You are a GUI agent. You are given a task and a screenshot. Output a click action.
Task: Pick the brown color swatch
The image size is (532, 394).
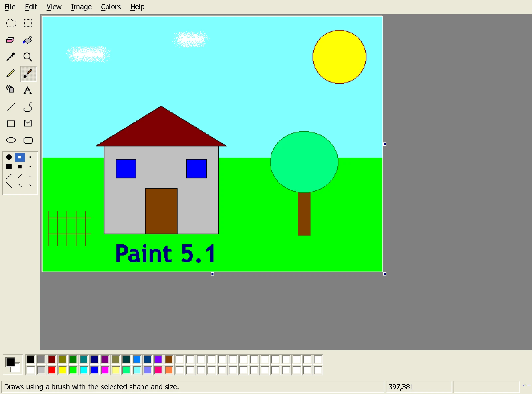pyautogui.click(x=169, y=359)
